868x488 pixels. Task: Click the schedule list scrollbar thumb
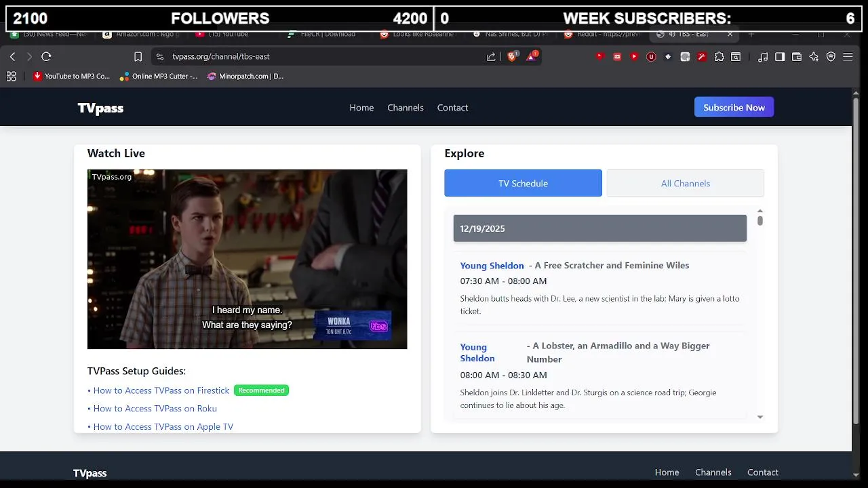(x=760, y=221)
